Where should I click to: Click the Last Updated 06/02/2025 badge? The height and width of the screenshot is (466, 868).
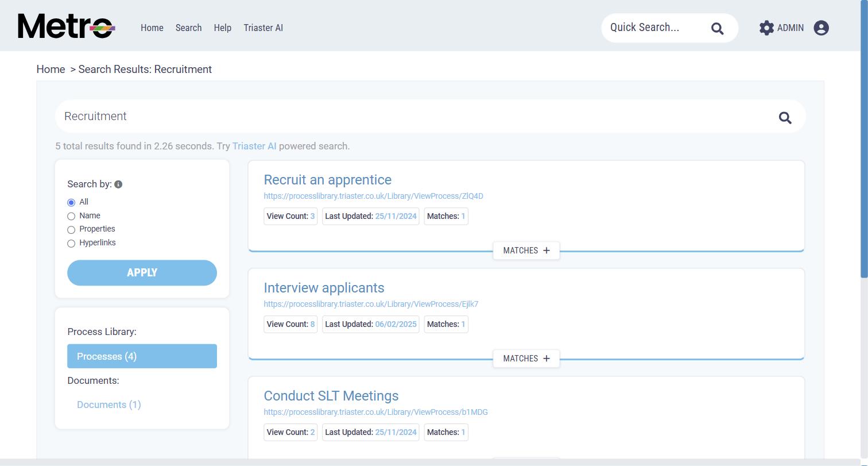tap(371, 324)
